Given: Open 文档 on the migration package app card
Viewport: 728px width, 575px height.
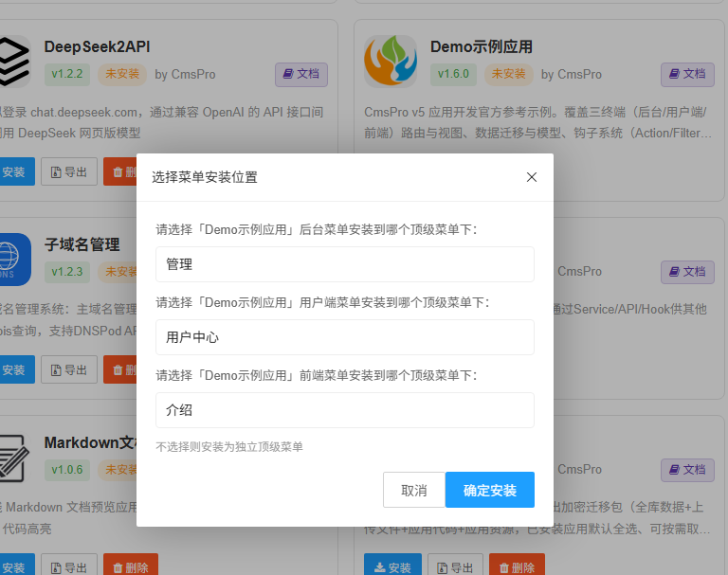Looking at the screenshot, I should (x=687, y=470).
